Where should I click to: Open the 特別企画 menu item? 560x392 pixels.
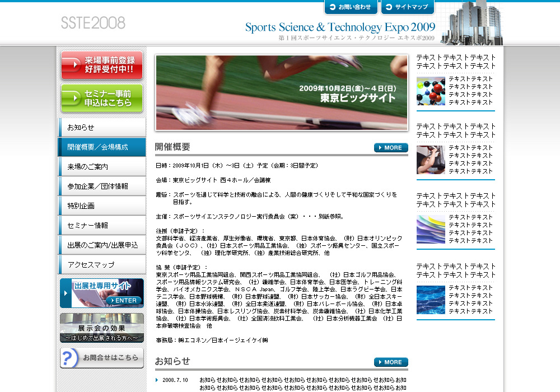click(x=102, y=206)
